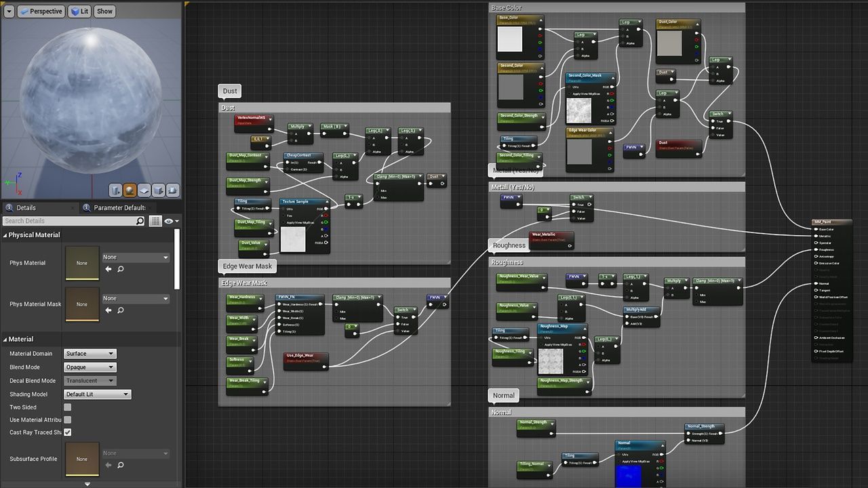Viewport: 868px width, 488px height.
Task: Click the blue Normal texture thumbnail
Action: pyautogui.click(x=628, y=476)
